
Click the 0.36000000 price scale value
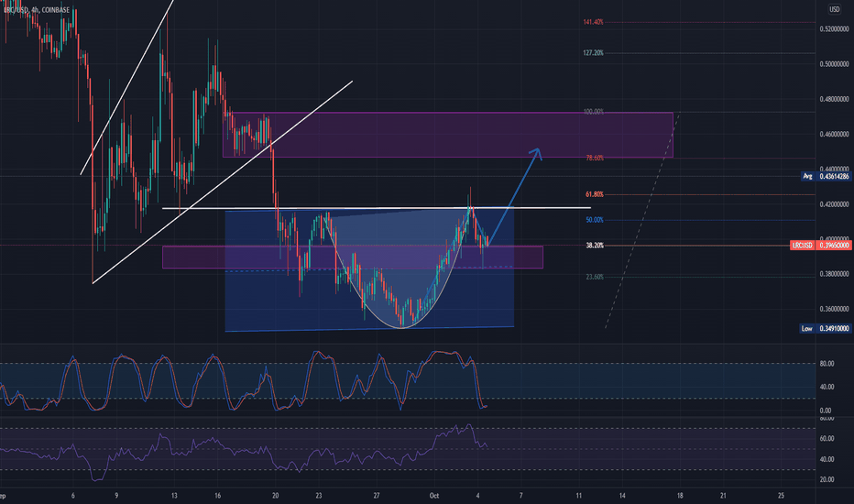pyautogui.click(x=835, y=309)
